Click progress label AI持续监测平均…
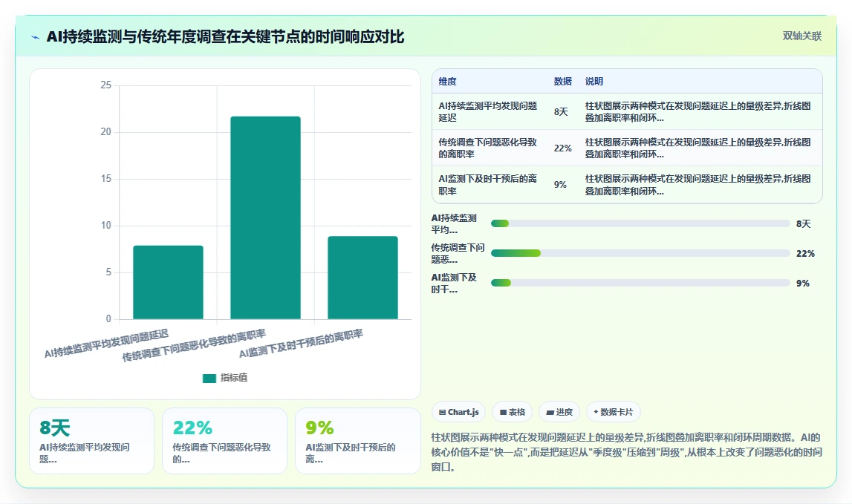This screenshot has width=852, height=504. (x=455, y=223)
